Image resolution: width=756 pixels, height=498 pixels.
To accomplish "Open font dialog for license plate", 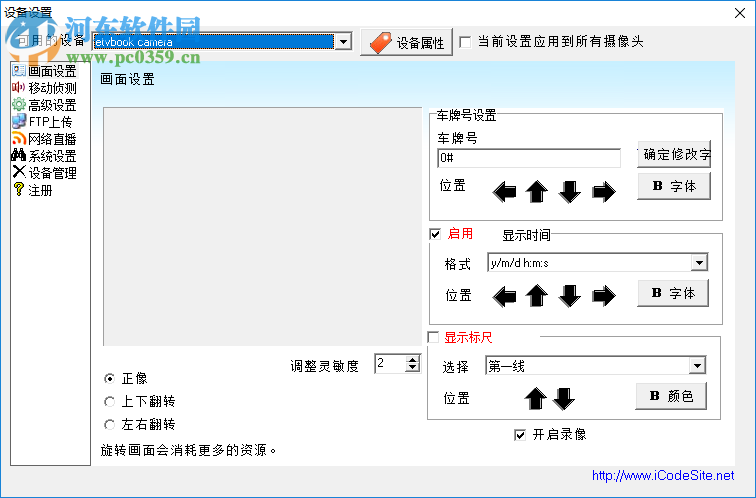I will (674, 186).
